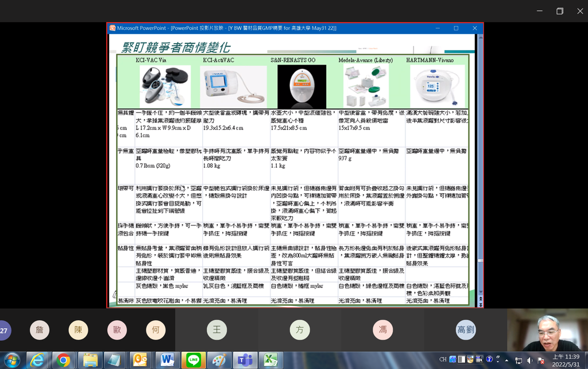Click the weight value 1.08 kg
Viewport: 588px width, 369px height.
click(211, 166)
